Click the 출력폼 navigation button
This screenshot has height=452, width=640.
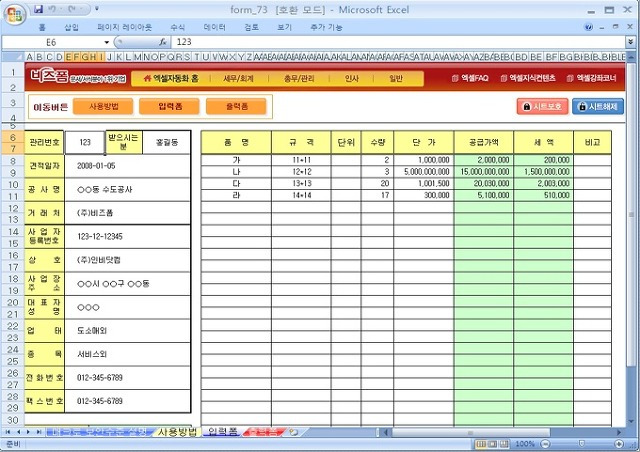click(x=237, y=107)
